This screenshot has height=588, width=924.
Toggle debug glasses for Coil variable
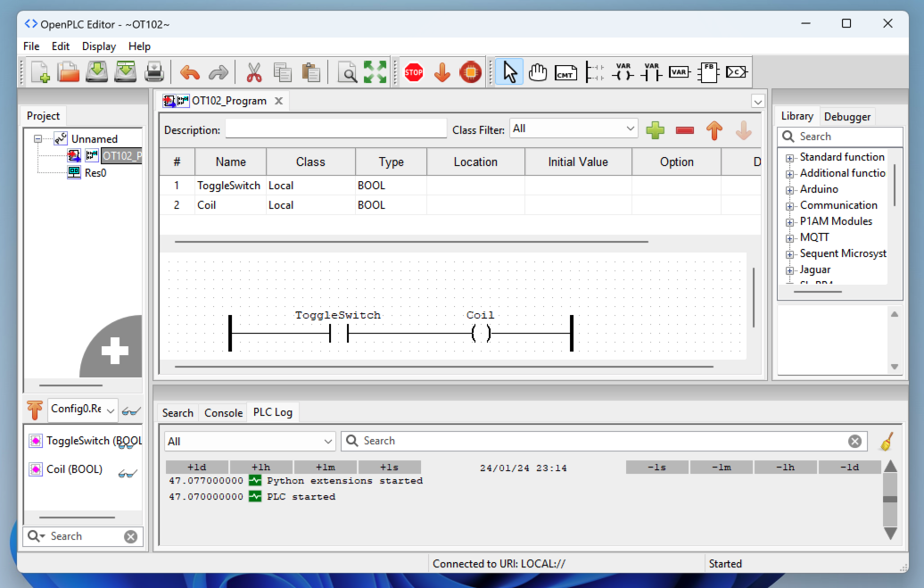128,473
